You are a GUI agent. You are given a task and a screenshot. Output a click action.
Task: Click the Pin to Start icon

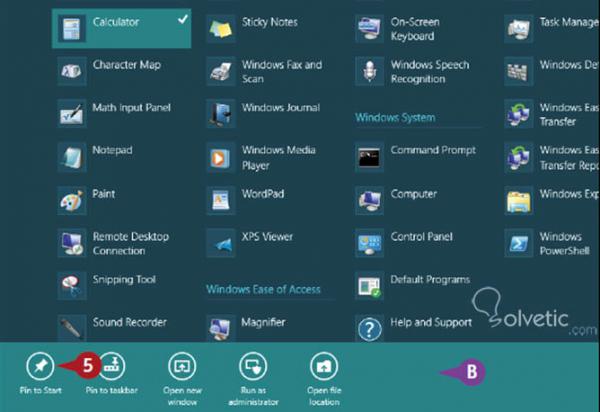point(40,366)
